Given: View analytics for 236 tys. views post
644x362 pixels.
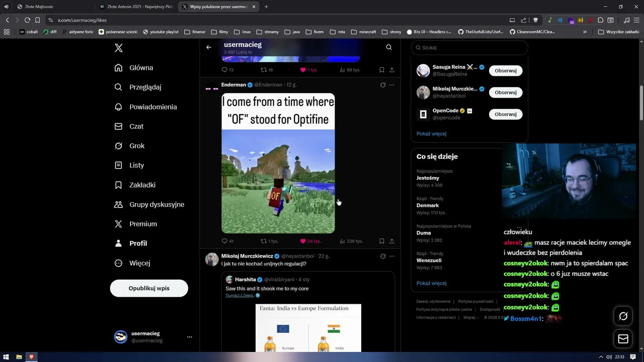Looking at the screenshot, I should click(x=351, y=241).
